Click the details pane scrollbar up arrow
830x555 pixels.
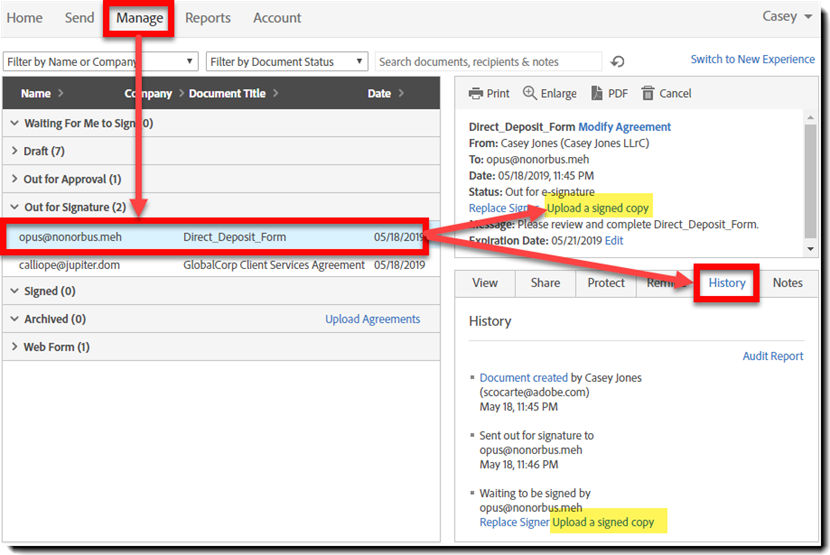pos(810,117)
